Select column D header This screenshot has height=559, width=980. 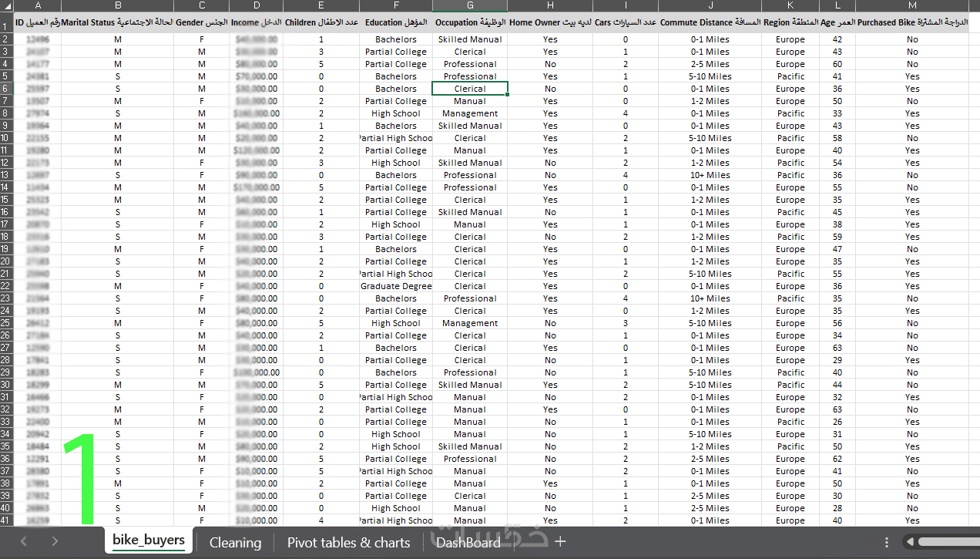(256, 5)
